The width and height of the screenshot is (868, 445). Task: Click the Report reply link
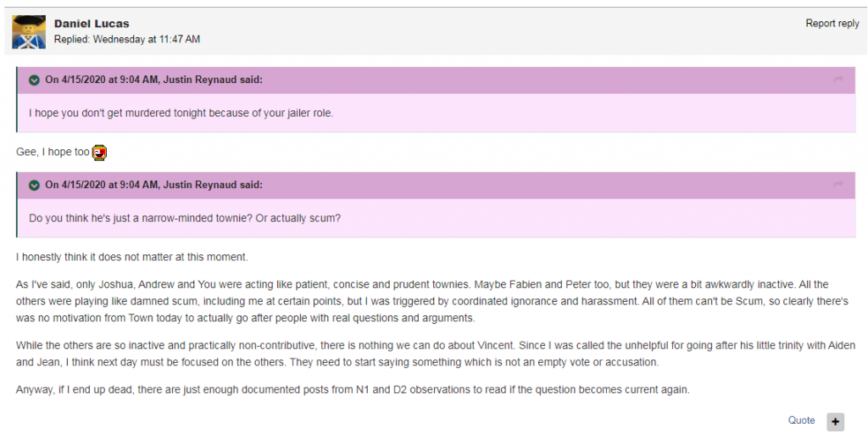[x=832, y=24]
